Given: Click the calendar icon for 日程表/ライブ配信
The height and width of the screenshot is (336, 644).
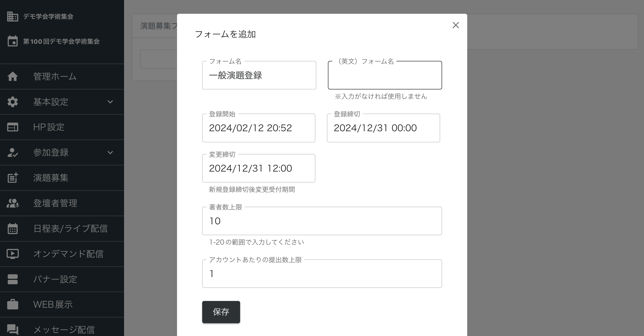Looking at the screenshot, I should (x=13, y=228).
